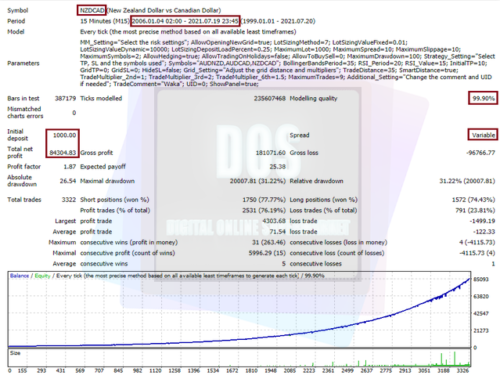Click the -4115.73 (4) consecutive loss value
The width and height of the screenshot is (500, 379).
point(477,253)
